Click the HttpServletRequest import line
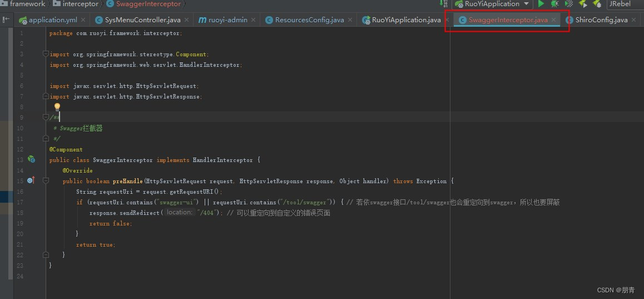The height and width of the screenshot is (299, 644). pyautogui.click(x=124, y=86)
